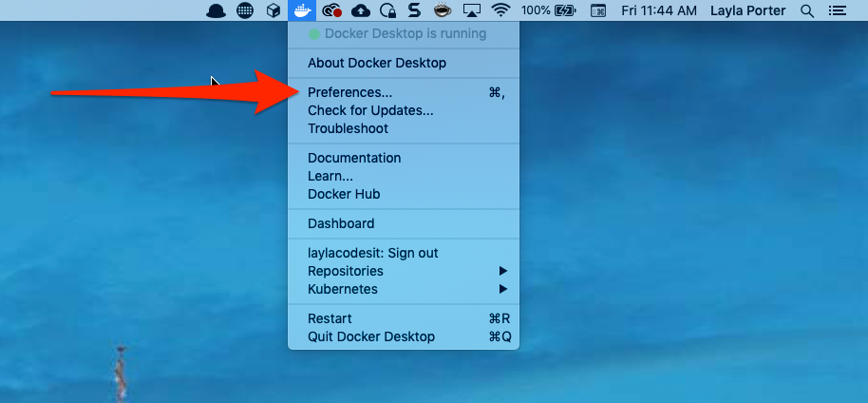Expand the Kubernetes submenu
This screenshot has height=403, width=868.
tap(405, 289)
